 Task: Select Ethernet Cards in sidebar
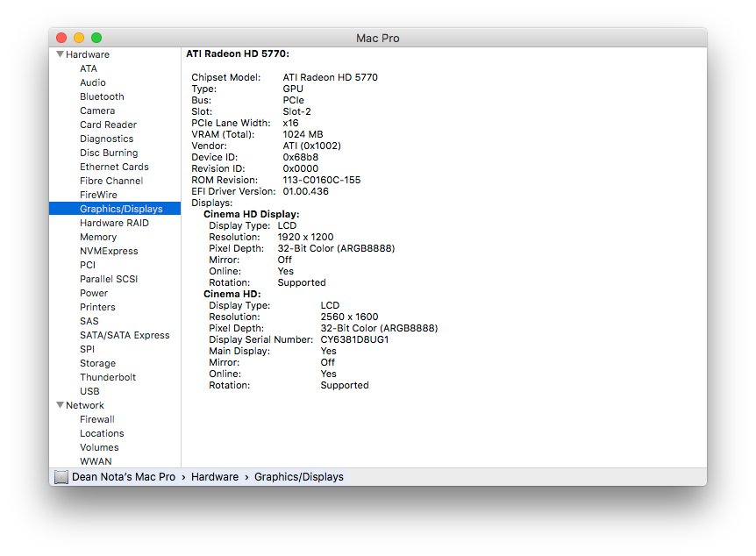coord(114,167)
